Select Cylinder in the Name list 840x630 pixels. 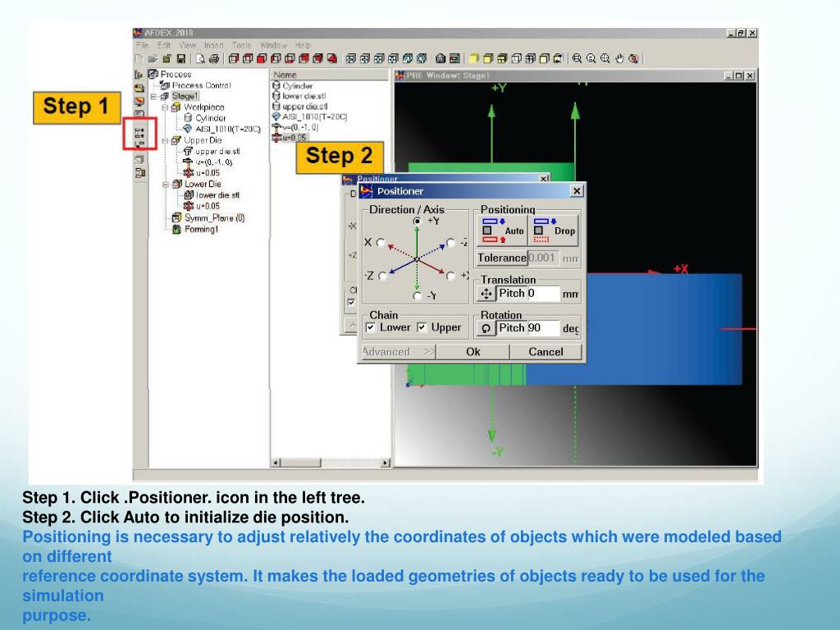297,85
